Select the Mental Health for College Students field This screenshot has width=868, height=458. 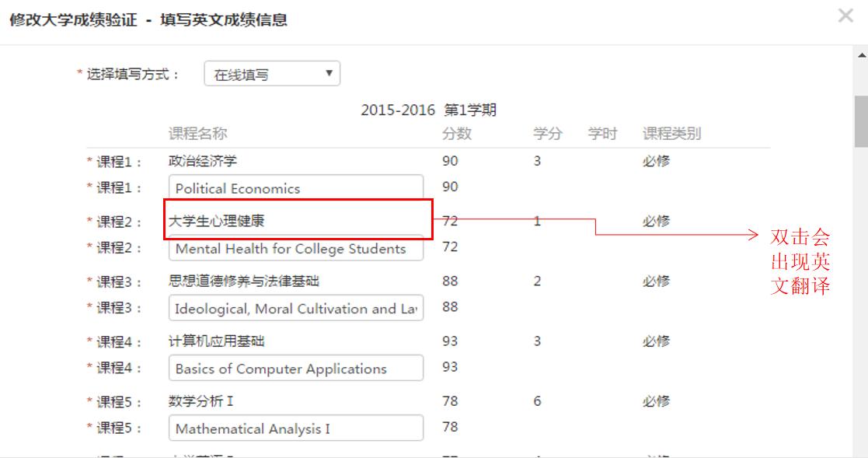tap(295, 249)
